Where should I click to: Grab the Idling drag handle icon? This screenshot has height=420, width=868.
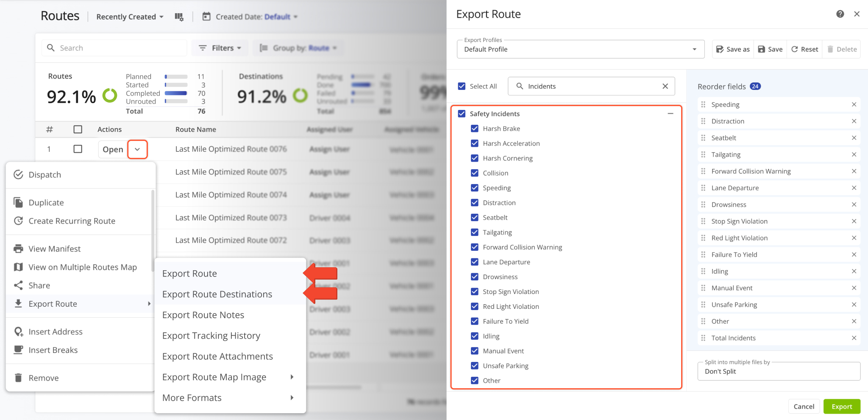tap(703, 271)
